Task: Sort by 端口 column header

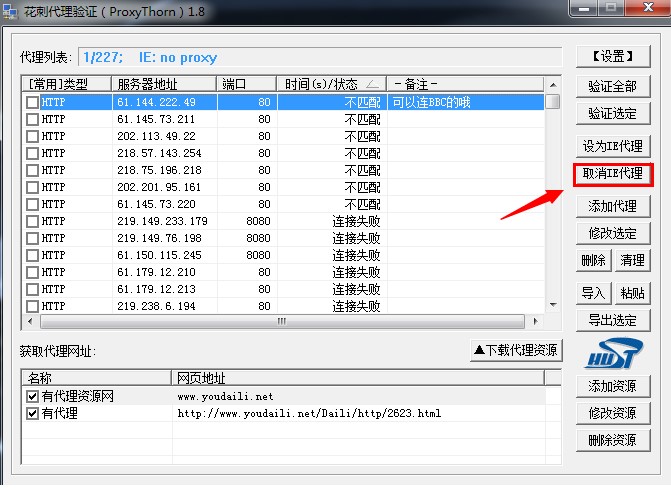Action: pos(247,84)
